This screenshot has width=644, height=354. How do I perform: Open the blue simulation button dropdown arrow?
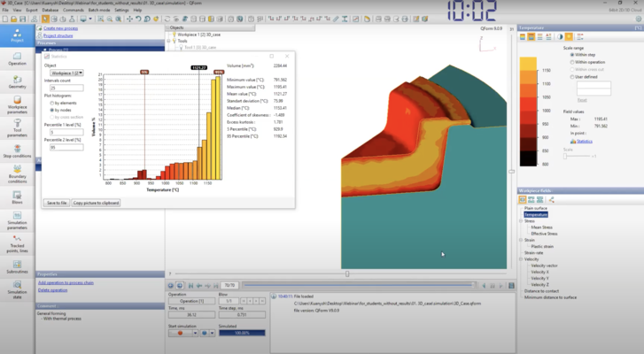[212, 333]
